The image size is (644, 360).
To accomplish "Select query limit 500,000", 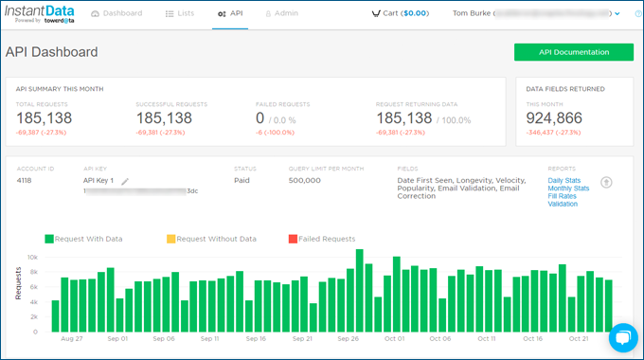I will tap(304, 180).
